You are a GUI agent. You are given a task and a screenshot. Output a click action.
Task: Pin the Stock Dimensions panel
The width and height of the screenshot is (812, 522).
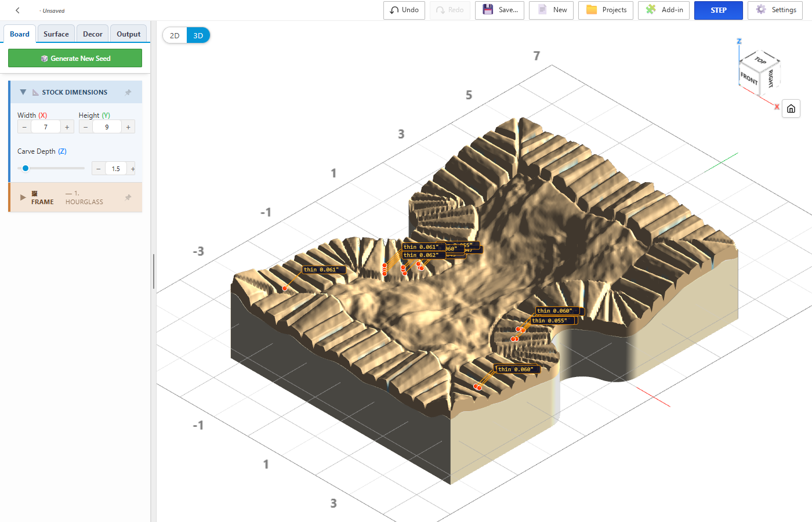(x=128, y=92)
